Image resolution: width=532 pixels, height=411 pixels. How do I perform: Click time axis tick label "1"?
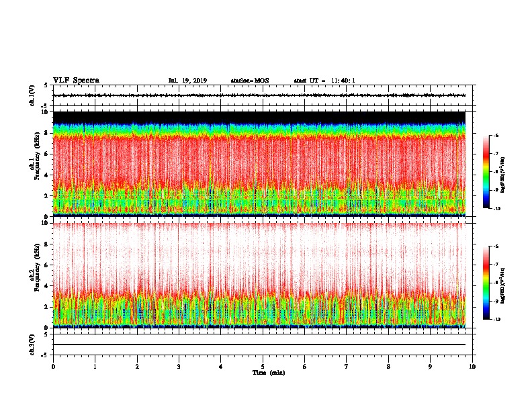coord(95,367)
